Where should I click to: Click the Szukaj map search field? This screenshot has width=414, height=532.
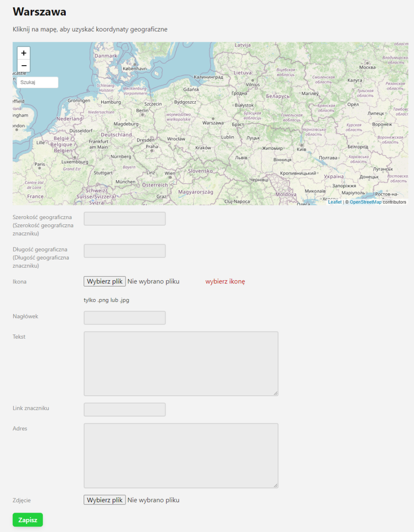(x=38, y=82)
